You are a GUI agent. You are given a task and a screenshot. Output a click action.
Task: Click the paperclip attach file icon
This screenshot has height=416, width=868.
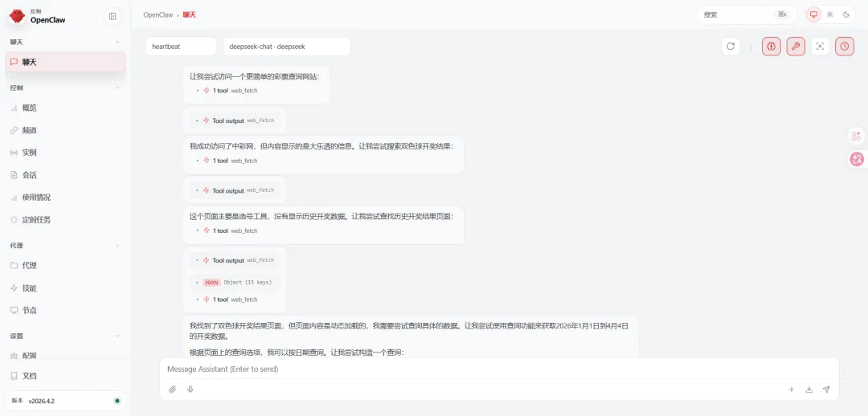[173, 389]
